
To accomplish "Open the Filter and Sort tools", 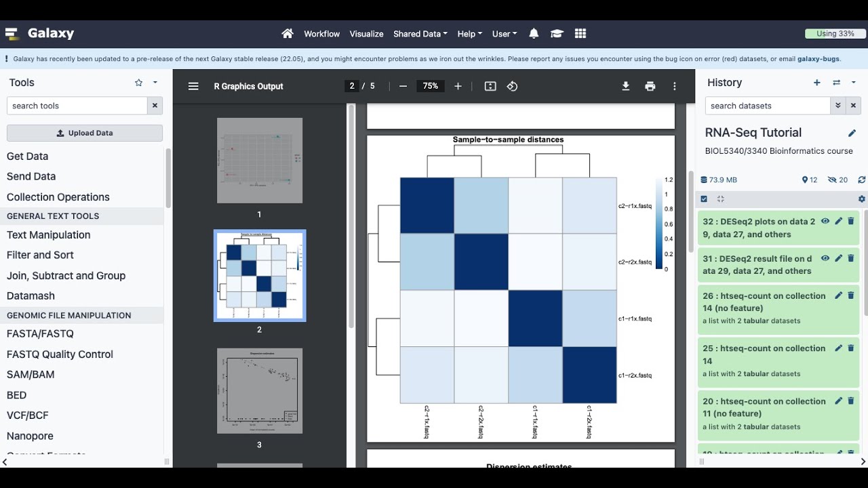I will 40,255.
